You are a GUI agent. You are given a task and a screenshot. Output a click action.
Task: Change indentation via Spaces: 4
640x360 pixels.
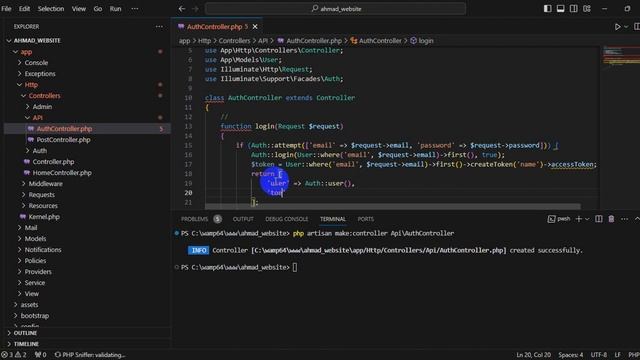pos(571,355)
